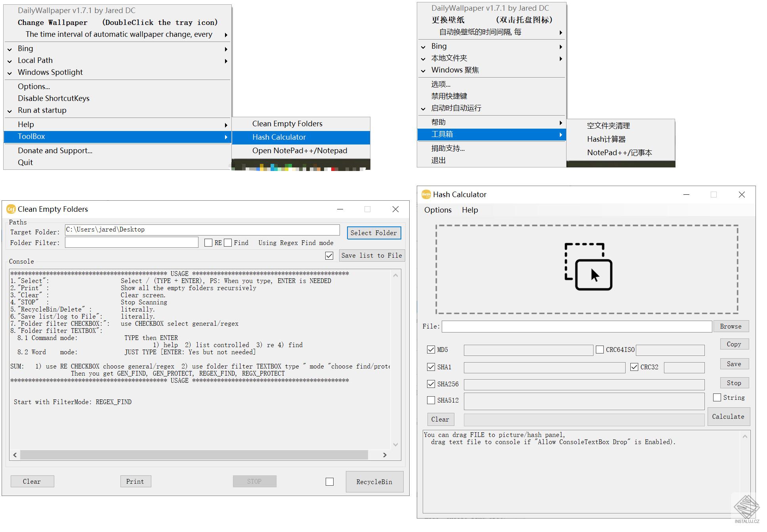Toggle the Save list to File checkbox
The image size is (767, 532).
coord(329,256)
